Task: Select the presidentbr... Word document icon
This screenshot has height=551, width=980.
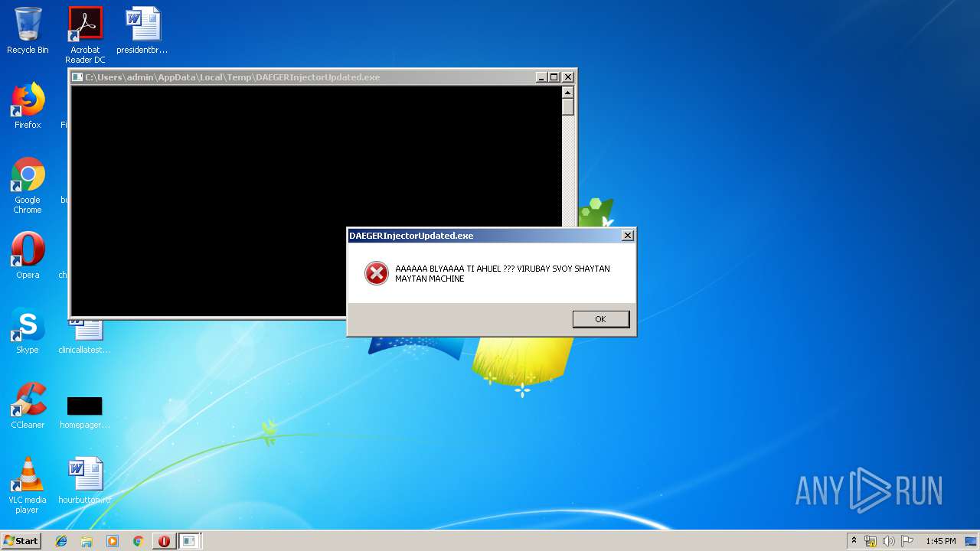Action: click(x=142, y=31)
